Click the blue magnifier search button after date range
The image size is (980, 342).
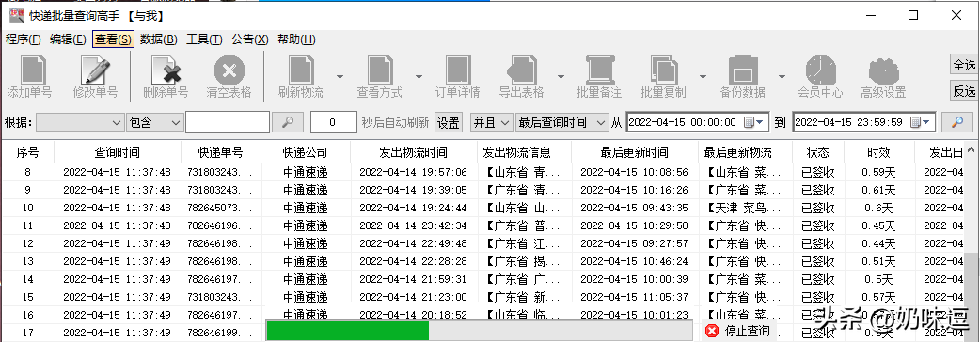(956, 122)
